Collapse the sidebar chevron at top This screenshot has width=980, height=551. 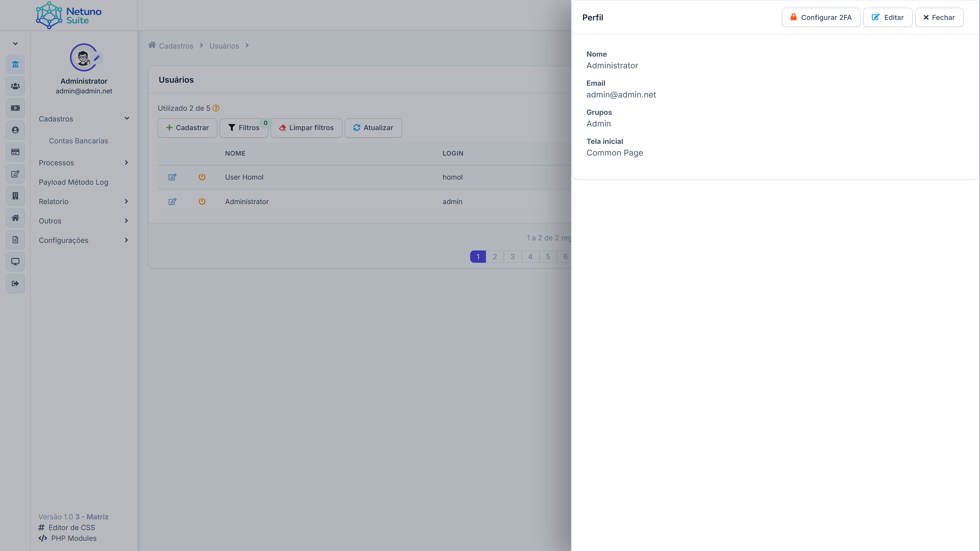point(15,44)
